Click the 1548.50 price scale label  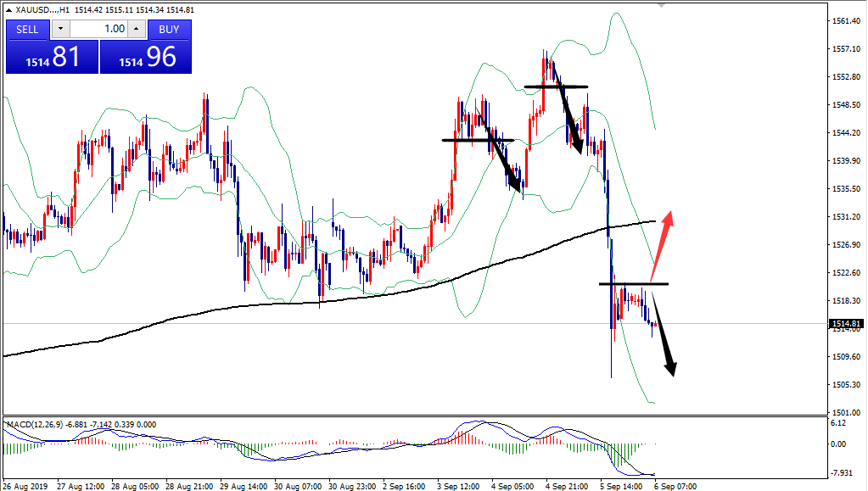(x=847, y=104)
